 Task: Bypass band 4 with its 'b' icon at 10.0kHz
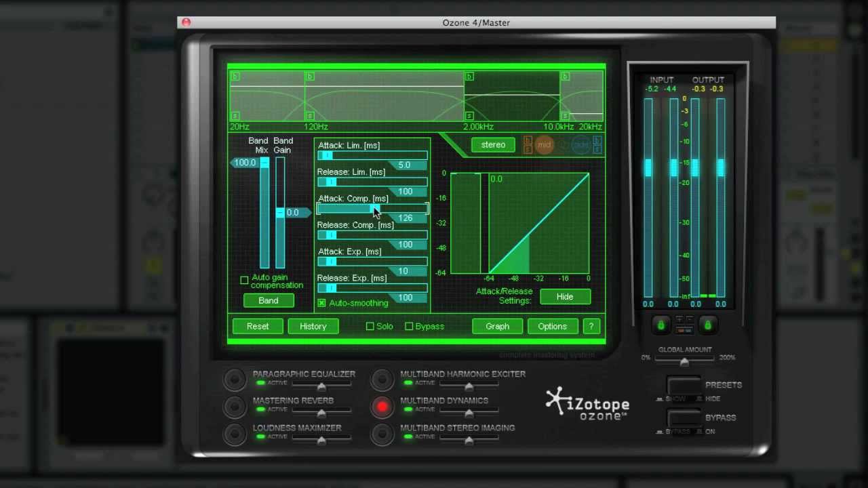click(x=565, y=77)
